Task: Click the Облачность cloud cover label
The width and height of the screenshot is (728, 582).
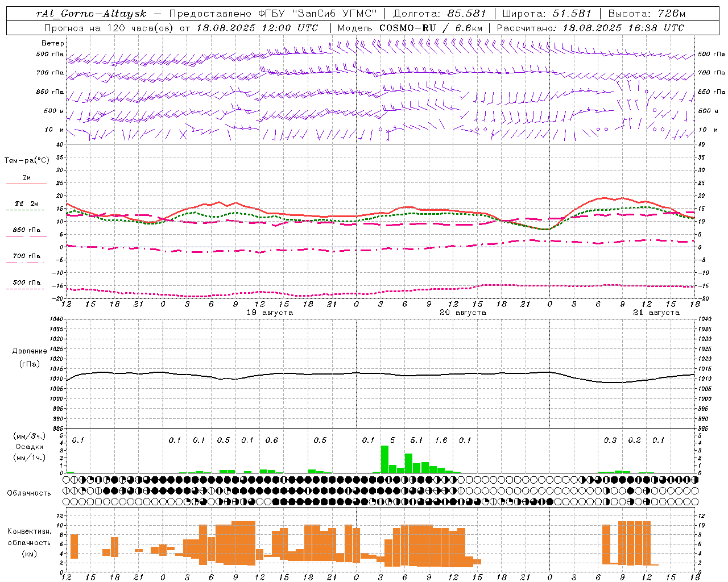Action: 29,493
